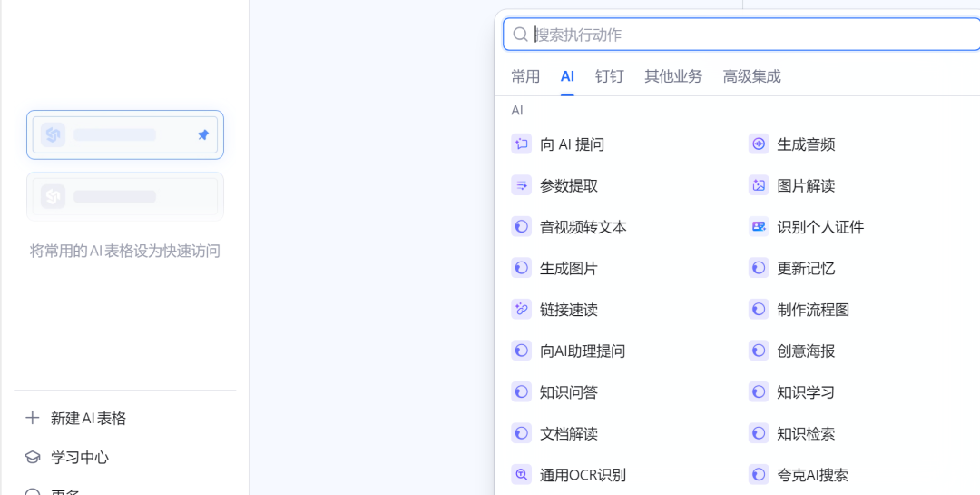The image size is (980, 495).
Task: Click the 创意海报 icon
Action: 759,351
